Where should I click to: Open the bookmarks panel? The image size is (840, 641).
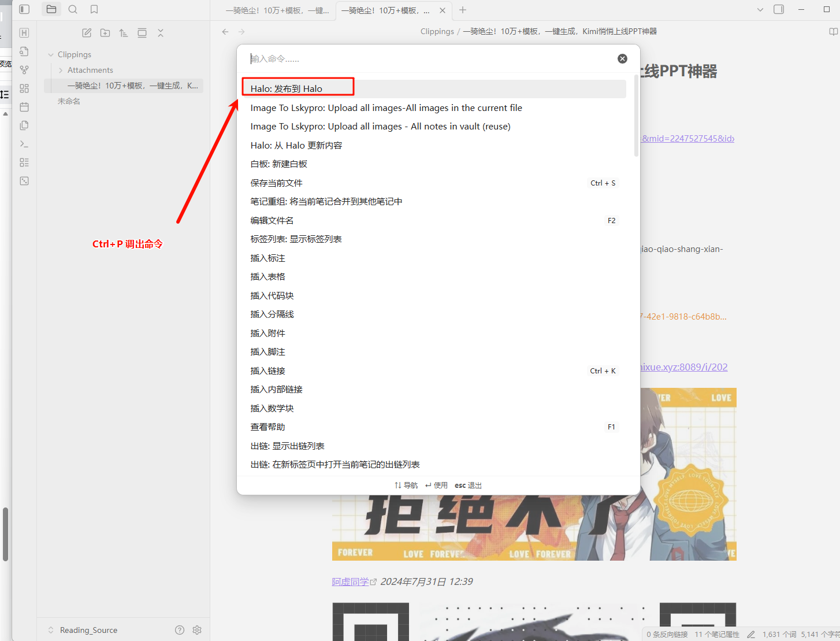[94, 9]
